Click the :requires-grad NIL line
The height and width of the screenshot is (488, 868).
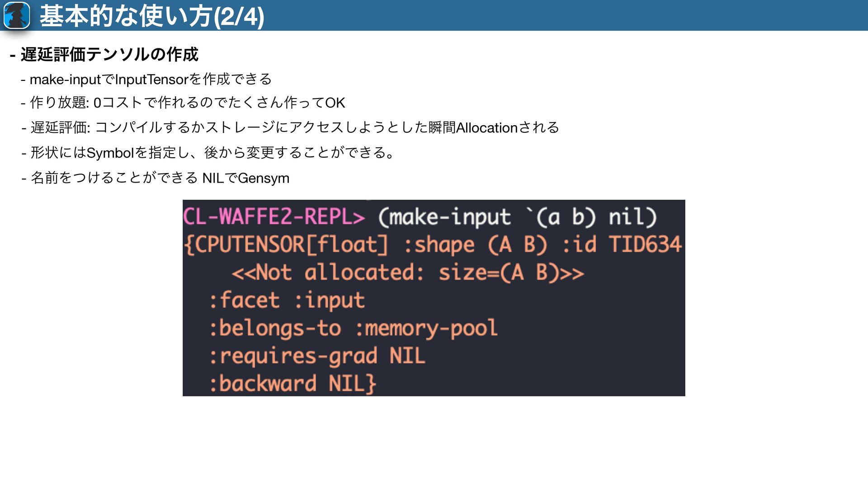tap(316, 356)
